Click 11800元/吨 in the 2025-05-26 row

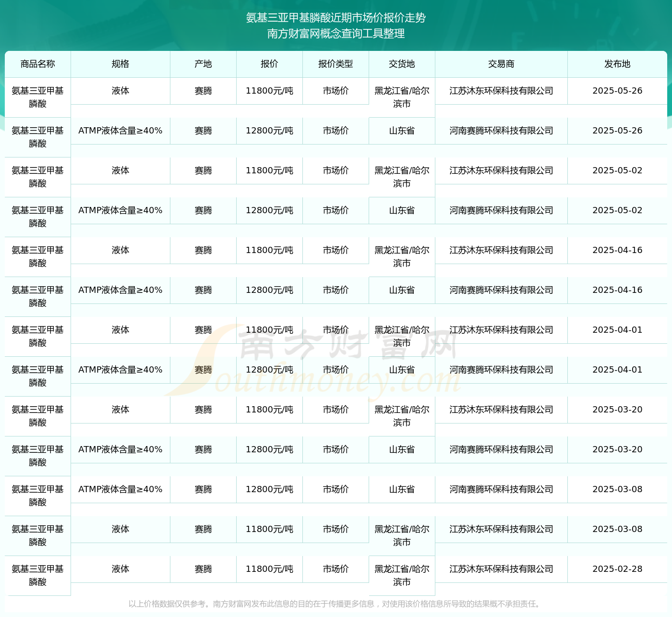click(x=269, y=91)
